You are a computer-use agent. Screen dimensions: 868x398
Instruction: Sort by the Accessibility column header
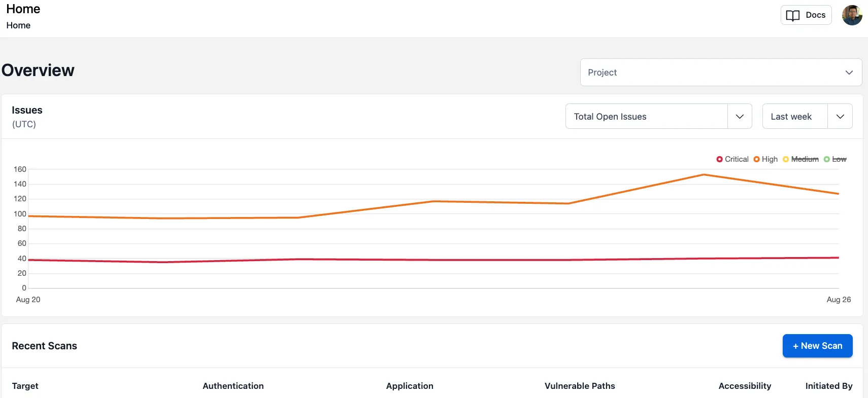pyautogui.click(x=745, y=386)
